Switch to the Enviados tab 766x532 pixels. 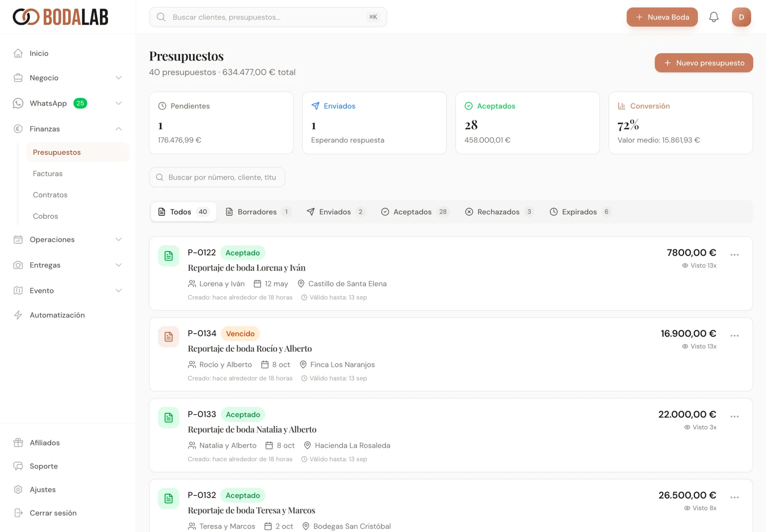336,212
